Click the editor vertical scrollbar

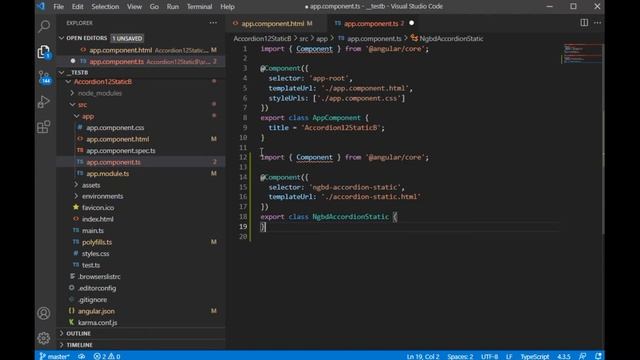pos(603,139)
